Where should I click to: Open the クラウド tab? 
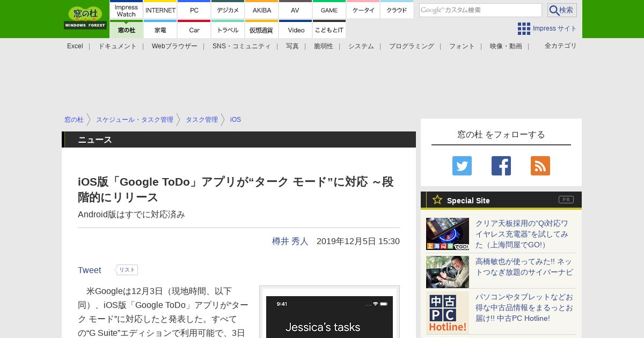[x=397, y=10]
